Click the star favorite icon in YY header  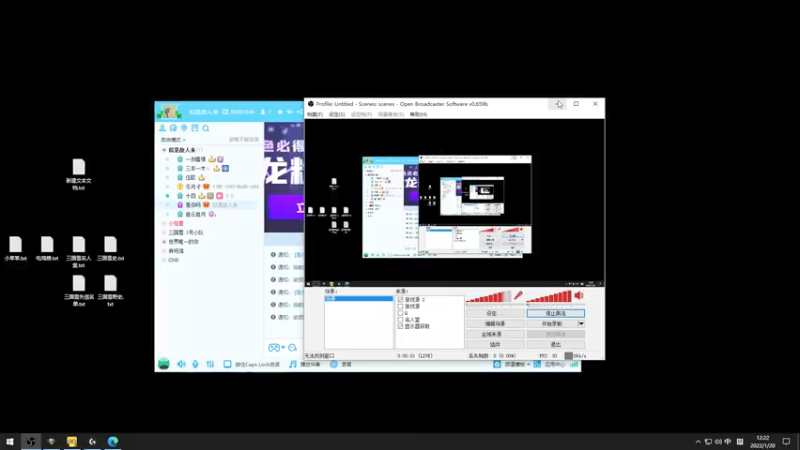tap(280, 112)
